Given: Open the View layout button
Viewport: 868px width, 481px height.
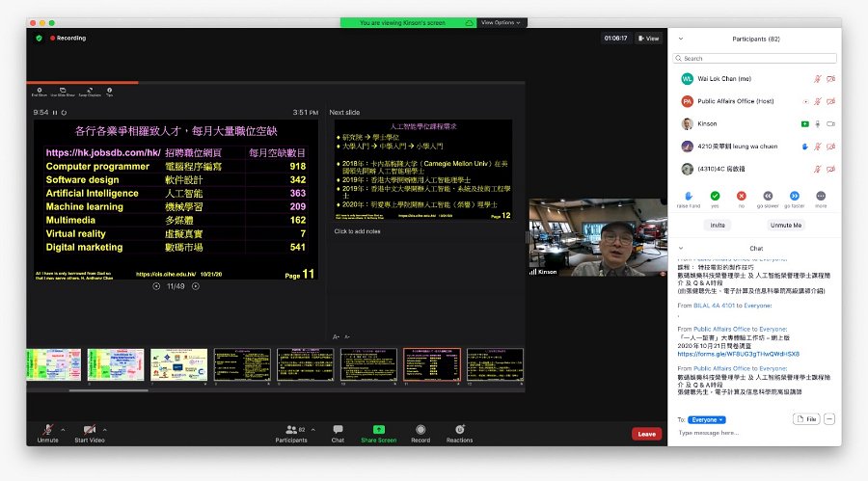Looking at the screenshot, I should (x=649, y=39).
